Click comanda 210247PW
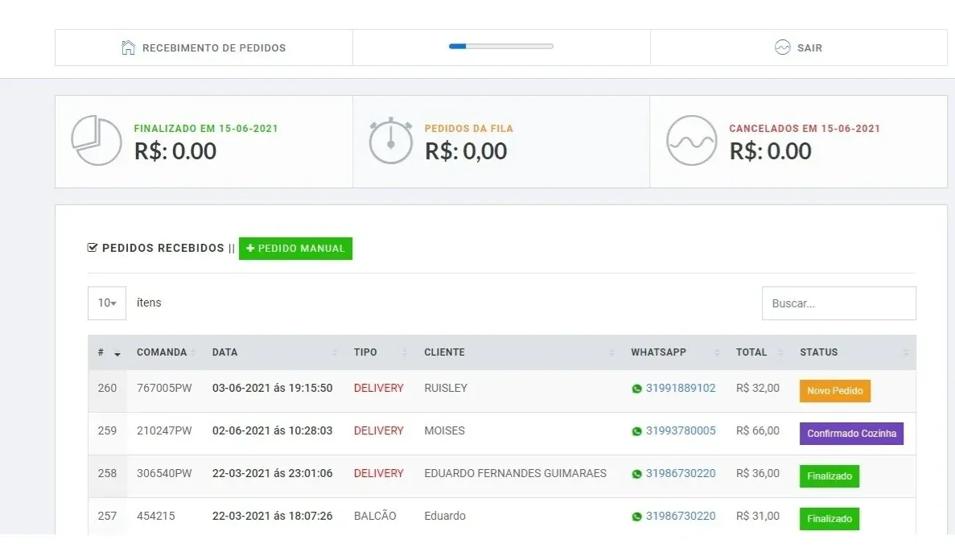This screenshot has width=955, height=560. pos(164,430)
